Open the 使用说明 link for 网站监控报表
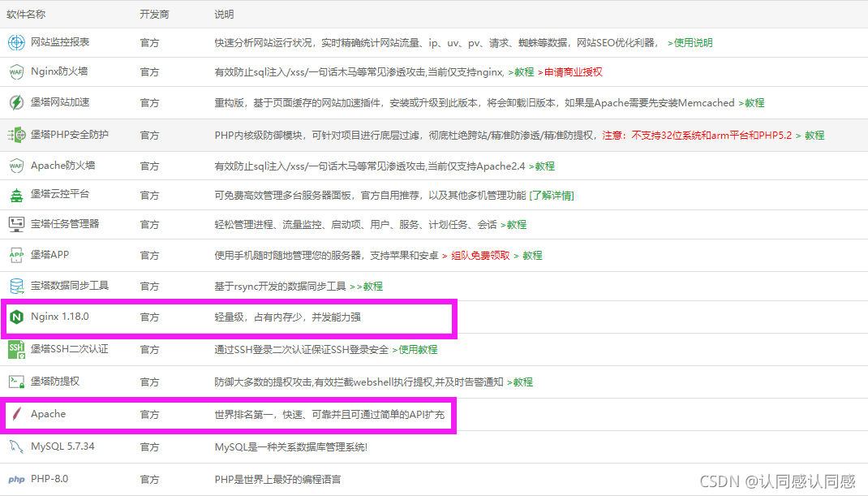868x496 pixels. coord(690,43)
